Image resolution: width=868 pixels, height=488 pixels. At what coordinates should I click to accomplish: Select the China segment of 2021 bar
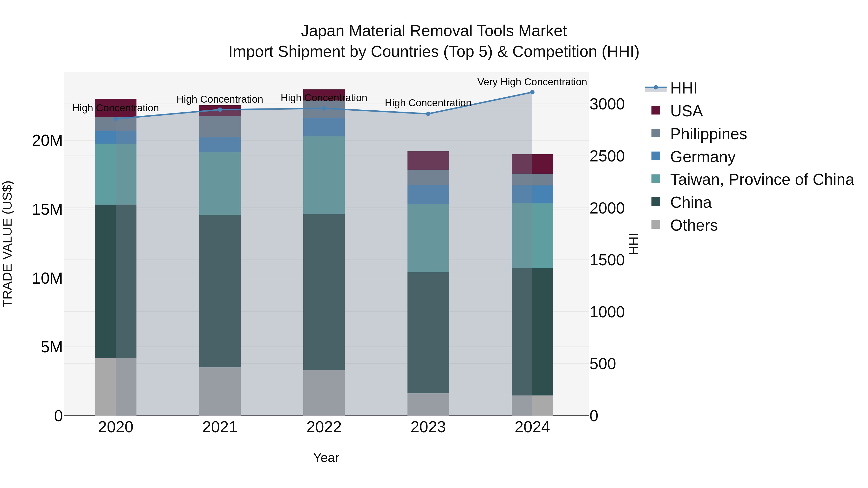coord(220,291)
